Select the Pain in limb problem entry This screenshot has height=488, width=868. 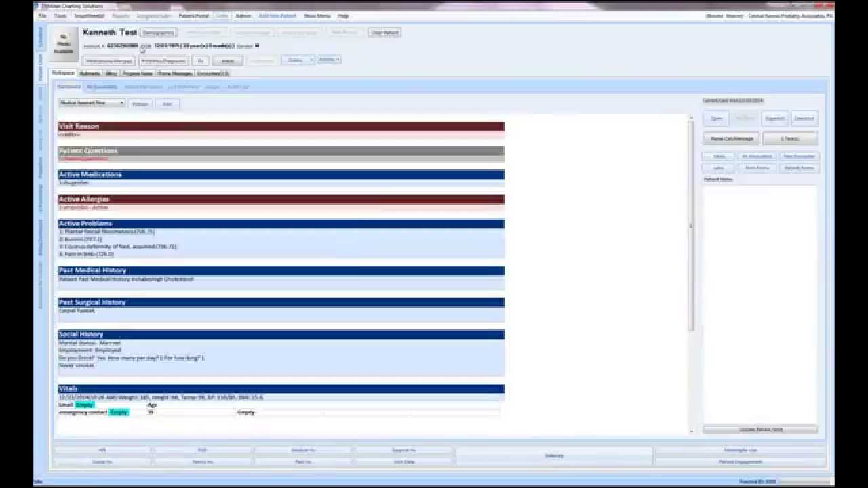pyautogui.click(x=86, y=254)
